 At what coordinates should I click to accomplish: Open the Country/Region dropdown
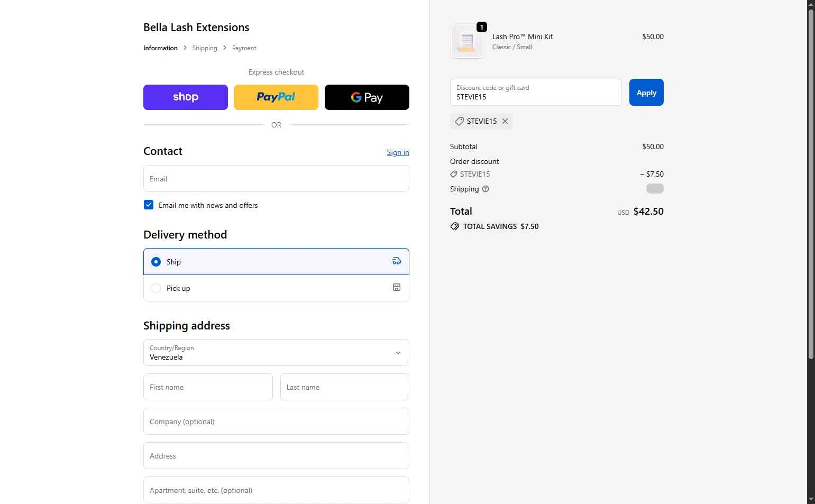tap(276, 353)
